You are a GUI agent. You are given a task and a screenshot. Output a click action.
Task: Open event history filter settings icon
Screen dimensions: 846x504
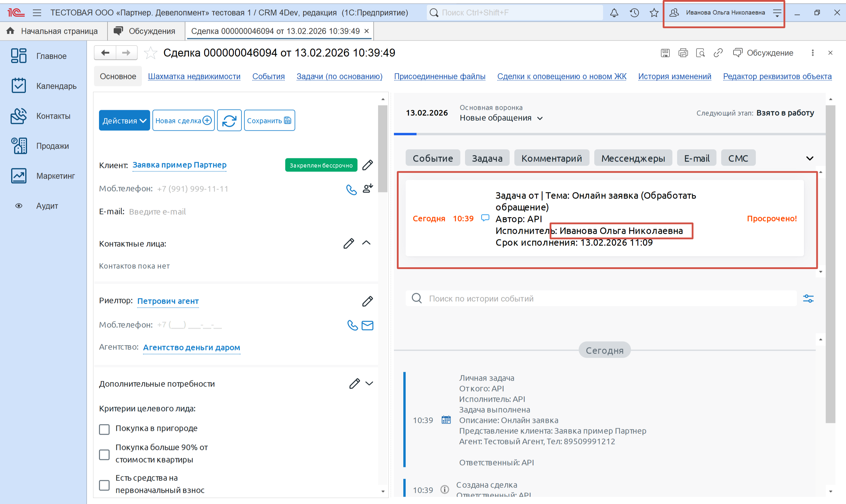[808, 298]
